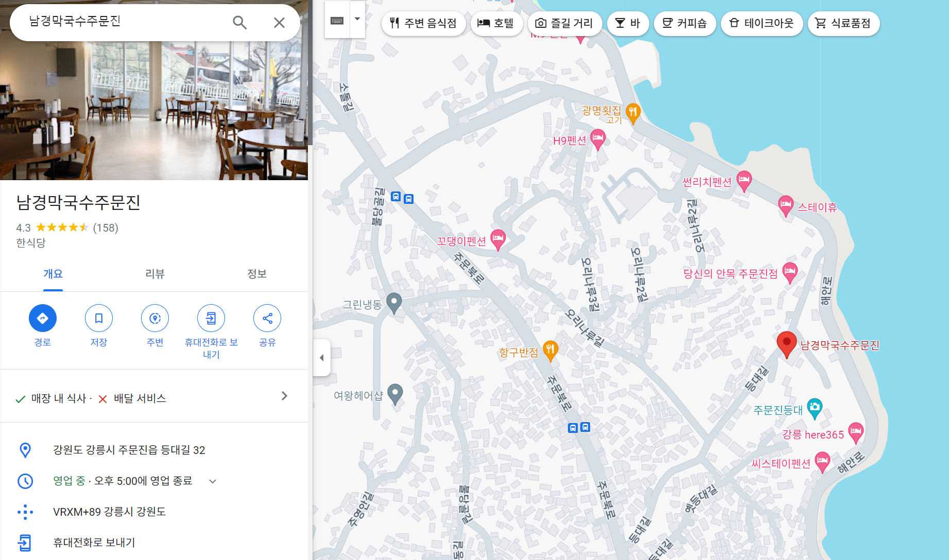949x560 pixels.
Task: Click the address 강원도 강릉시 주문진읍 등대길 32
Action: [129, 450]
